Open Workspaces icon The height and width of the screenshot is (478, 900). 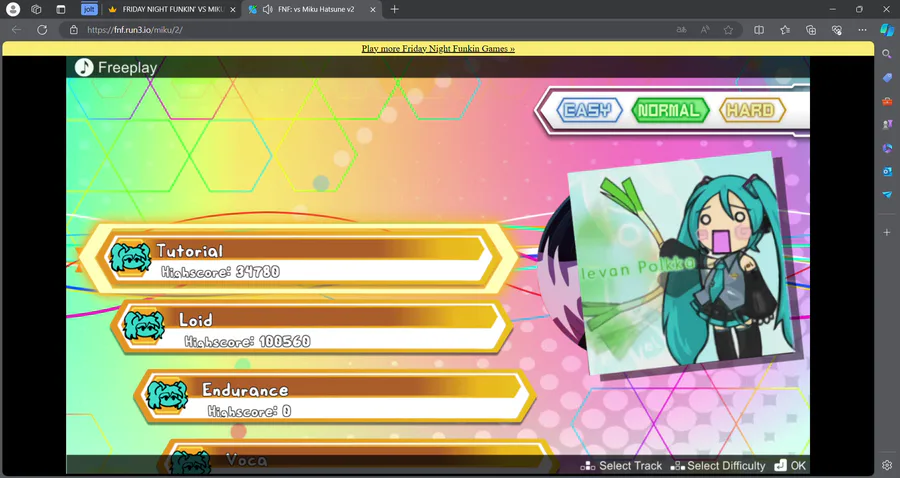point(36,9)
